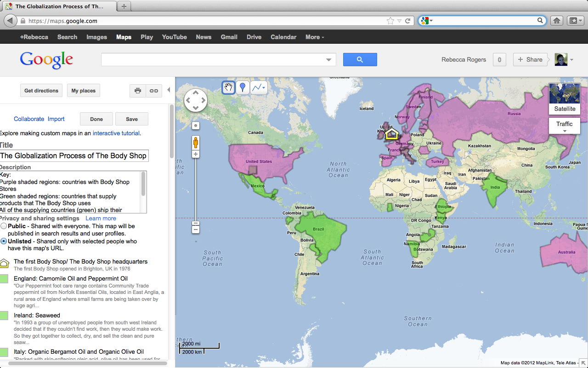Open YouTube from the Google bar
The height and width of the screenshot is (368, 588).
point(174,37)
